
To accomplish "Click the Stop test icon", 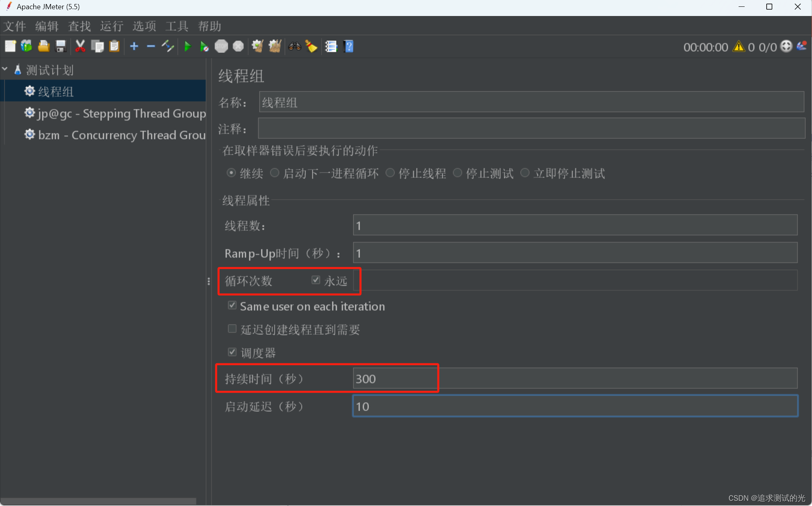I will [x=221, y=46].
